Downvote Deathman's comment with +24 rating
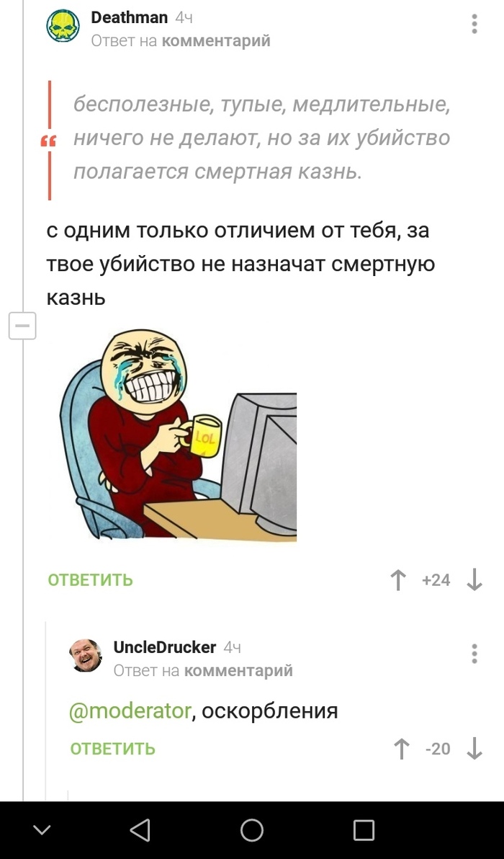504x859 pixels. pyautogui.click(x=474, y=580)
